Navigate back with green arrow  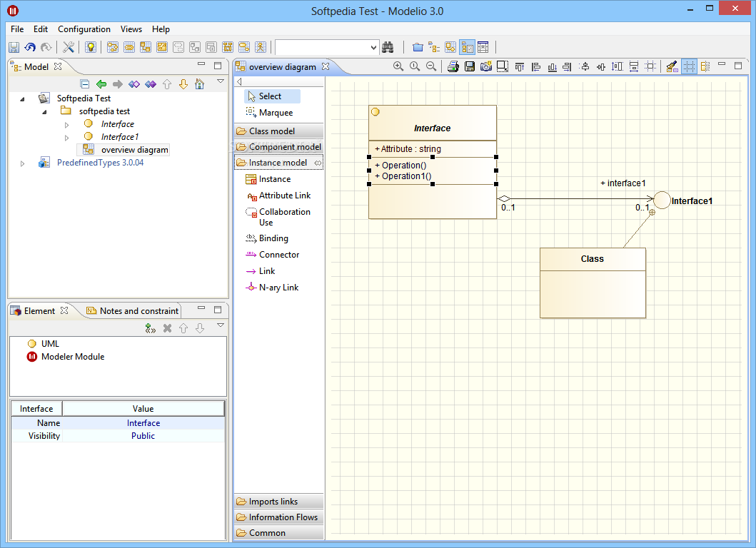click(x=101, y=84)
